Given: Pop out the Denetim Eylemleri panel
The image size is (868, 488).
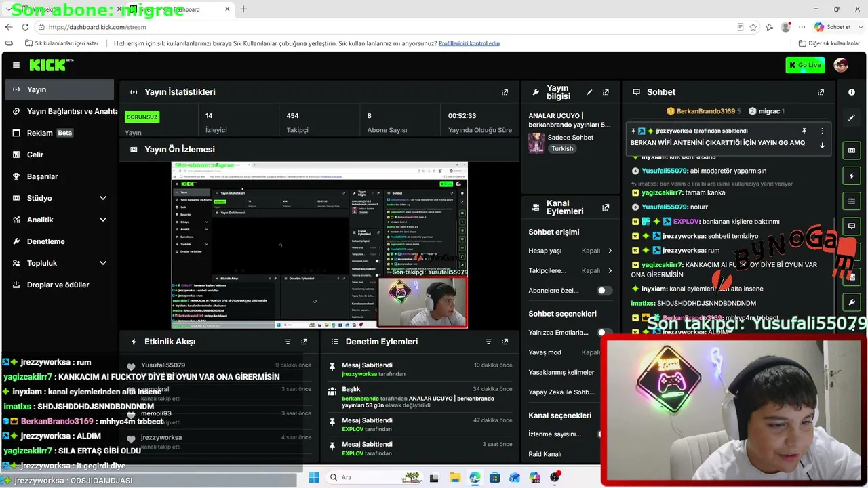Looking at the screenshot, I should [x=505, y=342].
